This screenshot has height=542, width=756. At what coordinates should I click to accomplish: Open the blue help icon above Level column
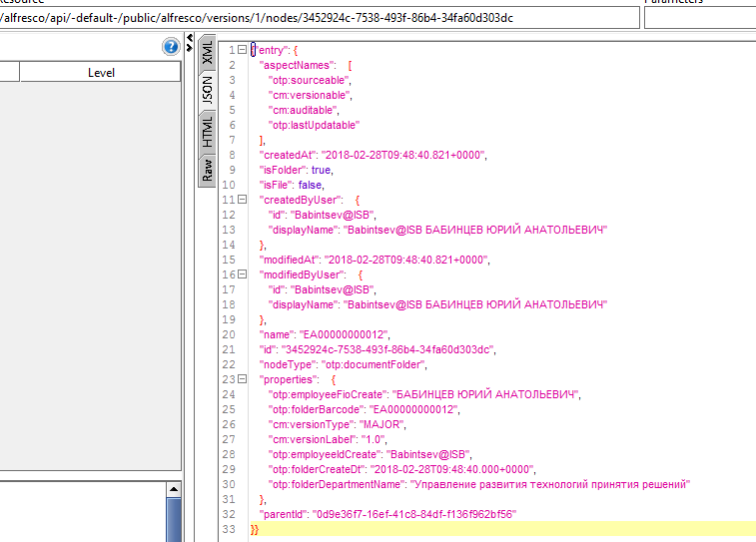(x=171, y=47)
